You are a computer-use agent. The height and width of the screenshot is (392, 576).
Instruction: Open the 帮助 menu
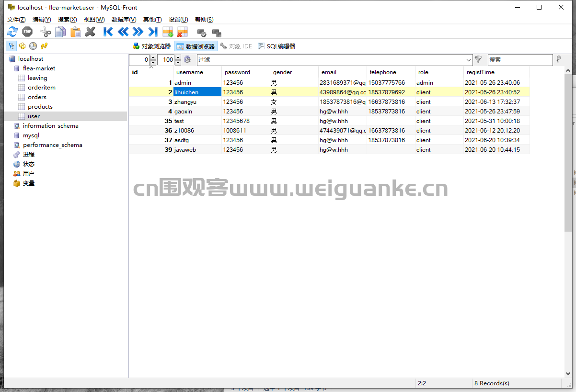point(204,20)
